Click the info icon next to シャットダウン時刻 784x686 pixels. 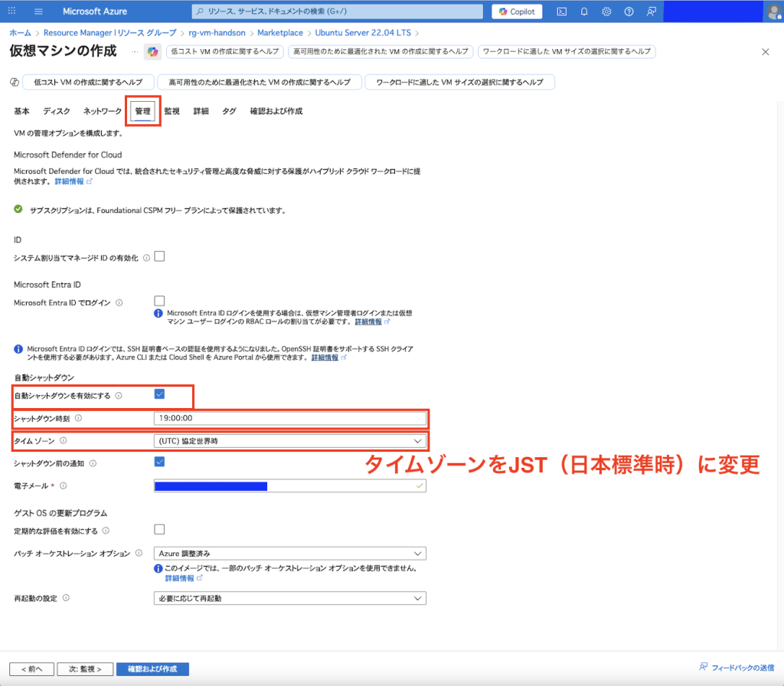[x=78, y=418]
